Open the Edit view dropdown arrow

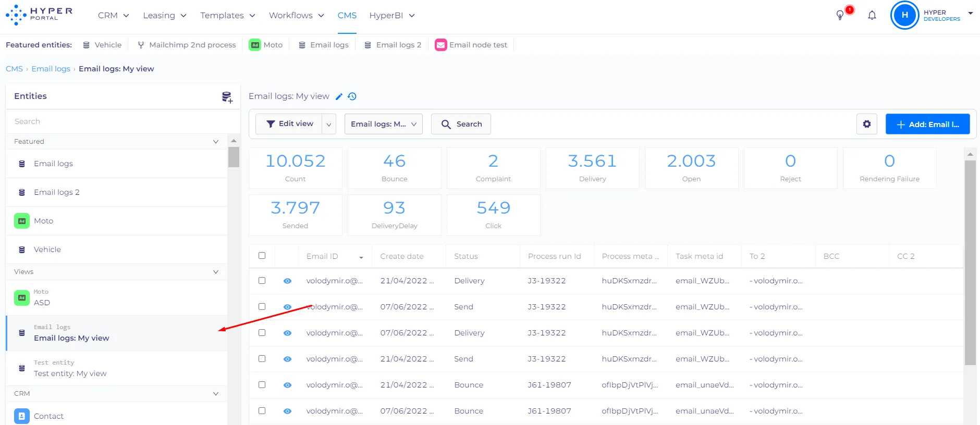[329, 124]
